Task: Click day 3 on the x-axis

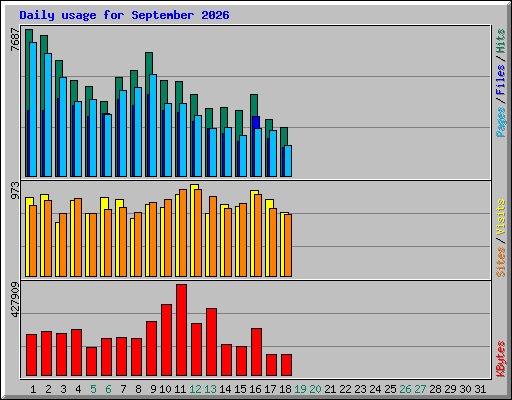Action: [x=63, y=389]
